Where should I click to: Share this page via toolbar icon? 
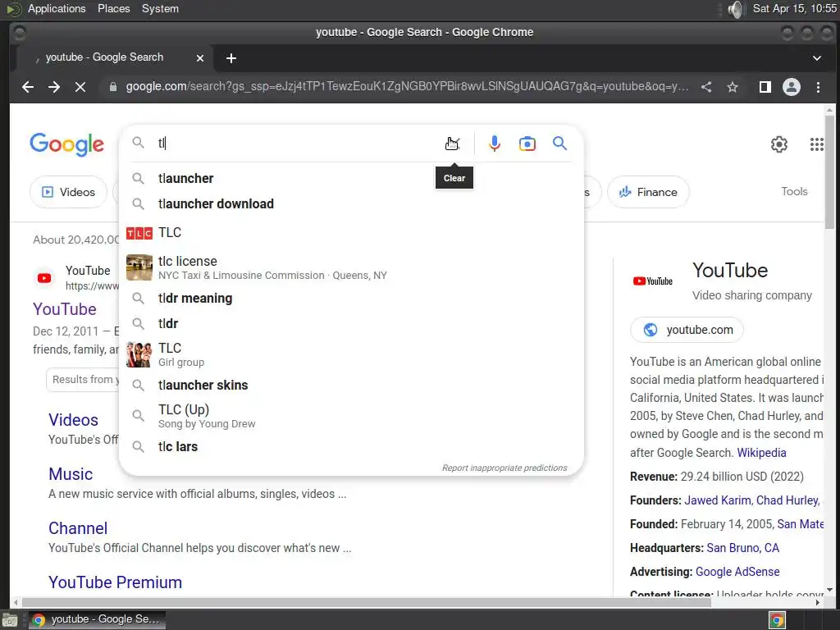tap(706, 87)
